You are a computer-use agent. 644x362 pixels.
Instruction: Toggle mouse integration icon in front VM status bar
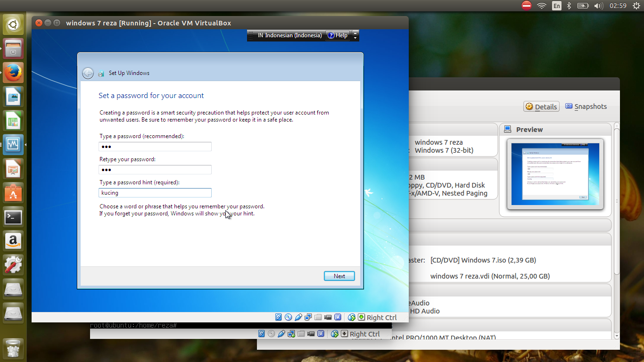[351, 317]
